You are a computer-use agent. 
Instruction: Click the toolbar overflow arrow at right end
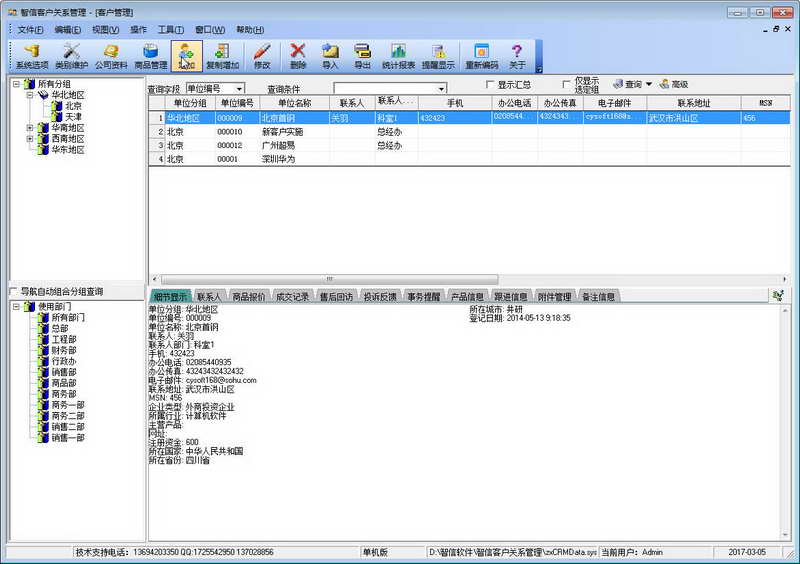point(538,68)
